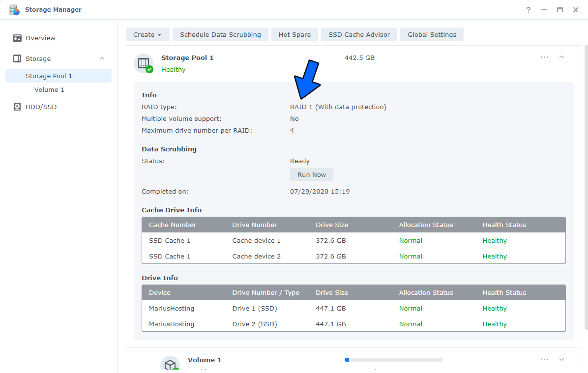The width and height of the screenshot is (588, 373).
Task: Collapse the Storage section in the sidebar
Action: click(102, 58)
